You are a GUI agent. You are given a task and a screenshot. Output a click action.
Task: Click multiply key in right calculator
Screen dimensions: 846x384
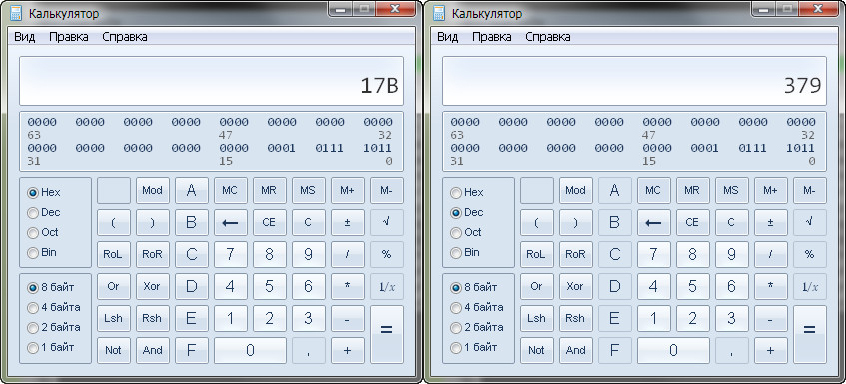[x=770, y=286]
